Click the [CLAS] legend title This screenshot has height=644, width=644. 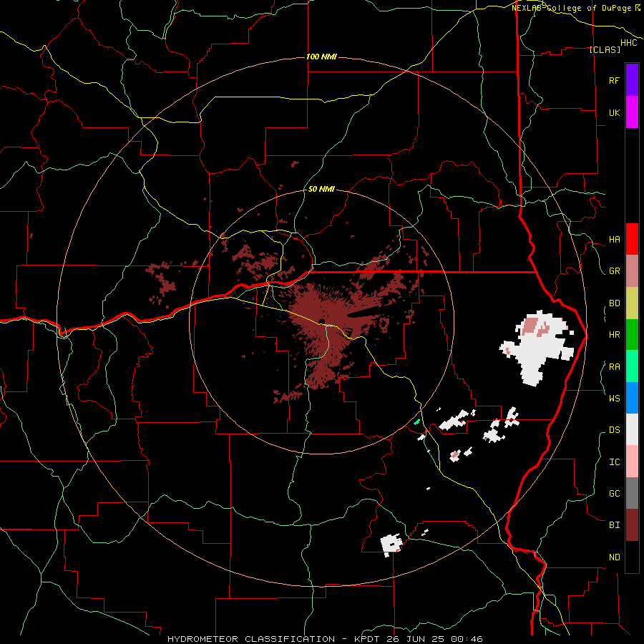[x=604, y=50]
